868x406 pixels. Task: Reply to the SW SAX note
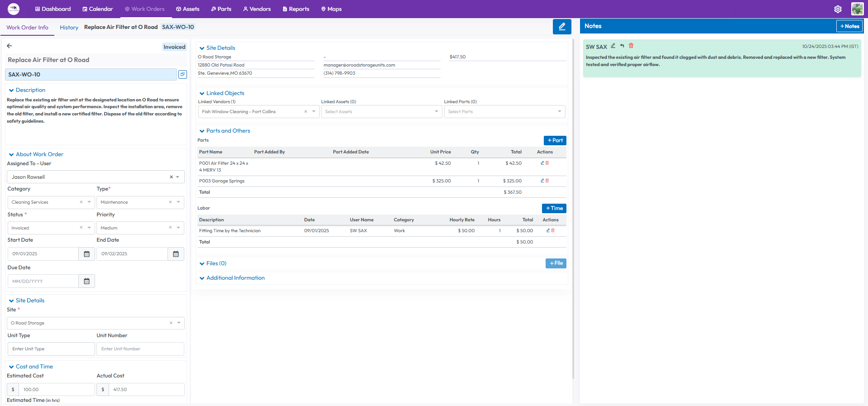(x=622, y=46)
